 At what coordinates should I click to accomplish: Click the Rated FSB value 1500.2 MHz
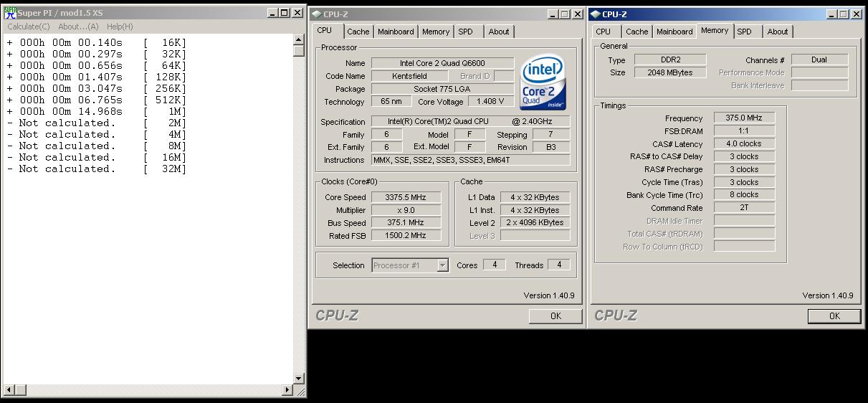[x=406, y=236]
